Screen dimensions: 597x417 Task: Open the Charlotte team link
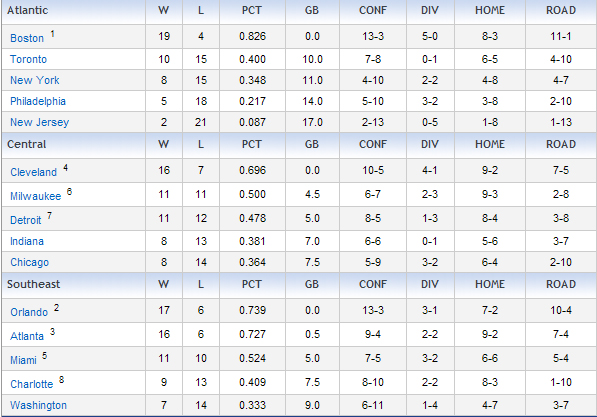(32, 384)
